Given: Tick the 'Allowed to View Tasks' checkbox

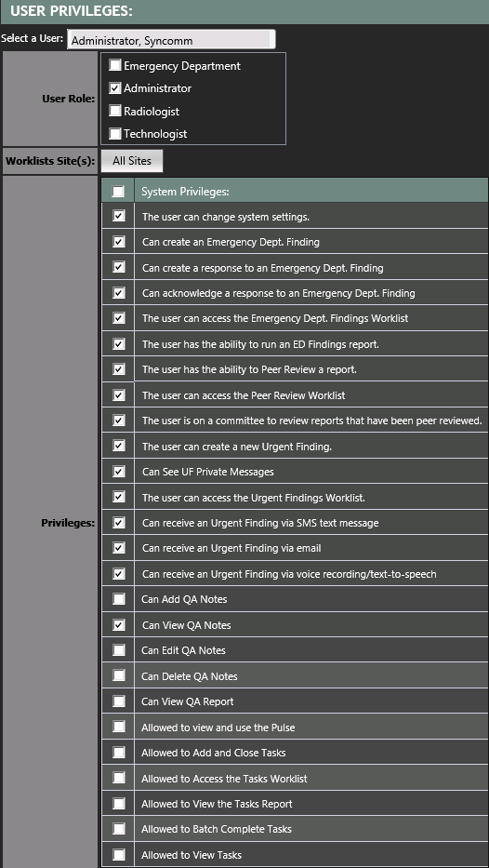Looking at the screenshot, I should pos(118,854).
